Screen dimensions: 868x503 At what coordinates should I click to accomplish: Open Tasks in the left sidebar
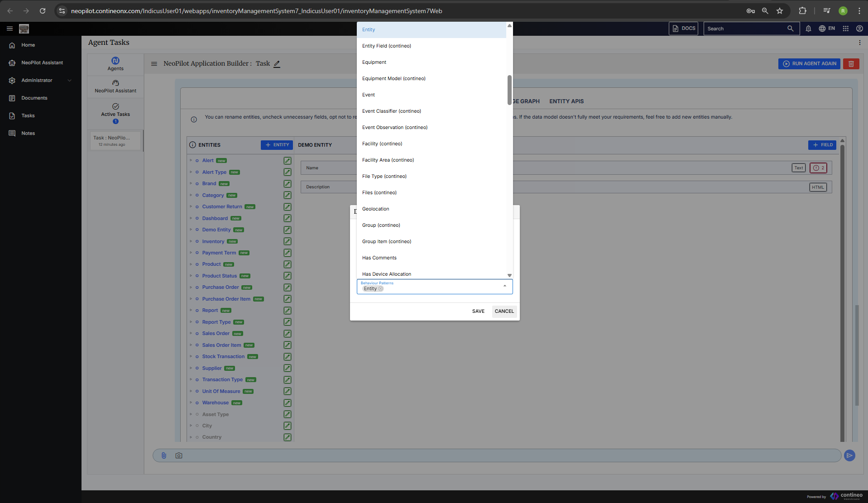coord(28,115)
